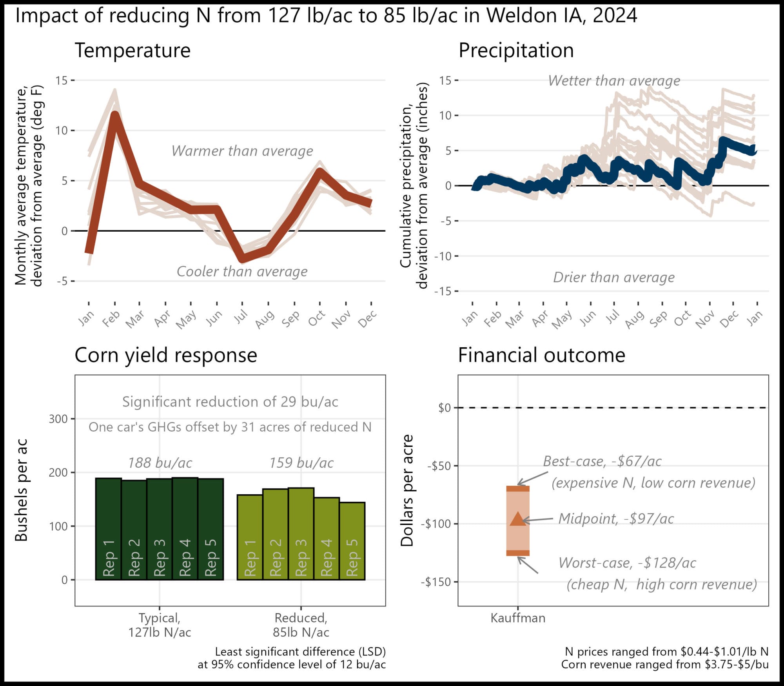Click the best-case orange bar cap
The height and width of the screenshot is (686, 784).
(518, 488)
